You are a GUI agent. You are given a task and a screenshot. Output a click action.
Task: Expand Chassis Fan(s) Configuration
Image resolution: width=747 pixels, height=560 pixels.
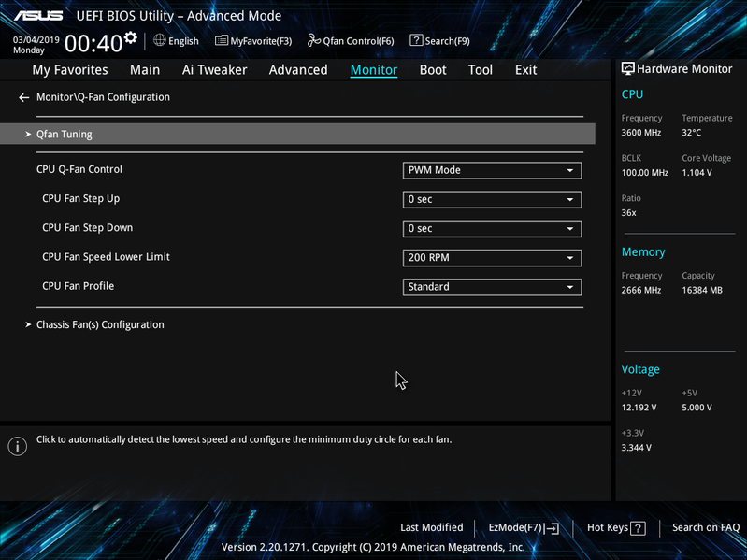[x=100, y=324]
